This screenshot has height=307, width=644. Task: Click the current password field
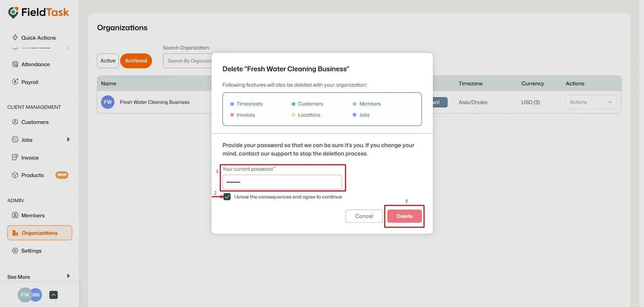point(282,182)
